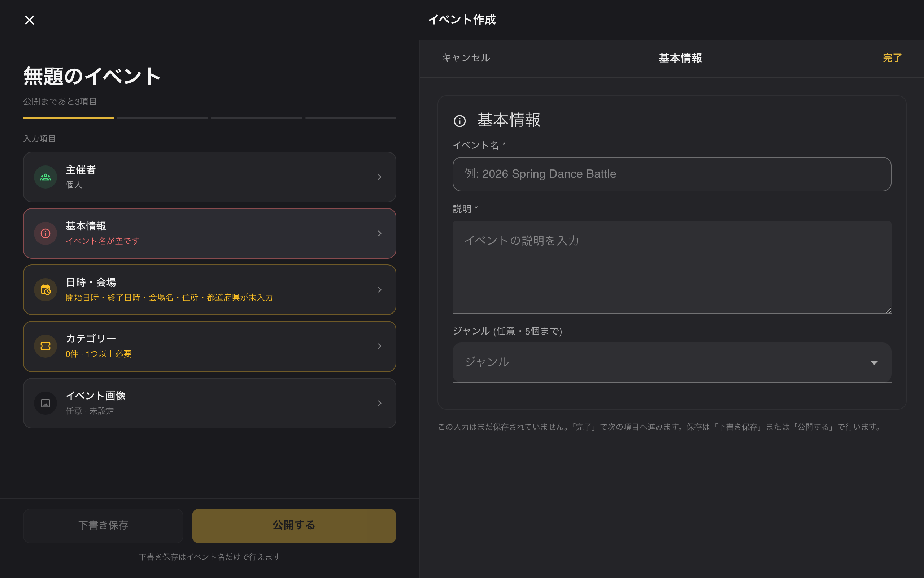Select the 基本情報 item title in list
This screenshot has width=924, height=578.
tap(86, 226)
